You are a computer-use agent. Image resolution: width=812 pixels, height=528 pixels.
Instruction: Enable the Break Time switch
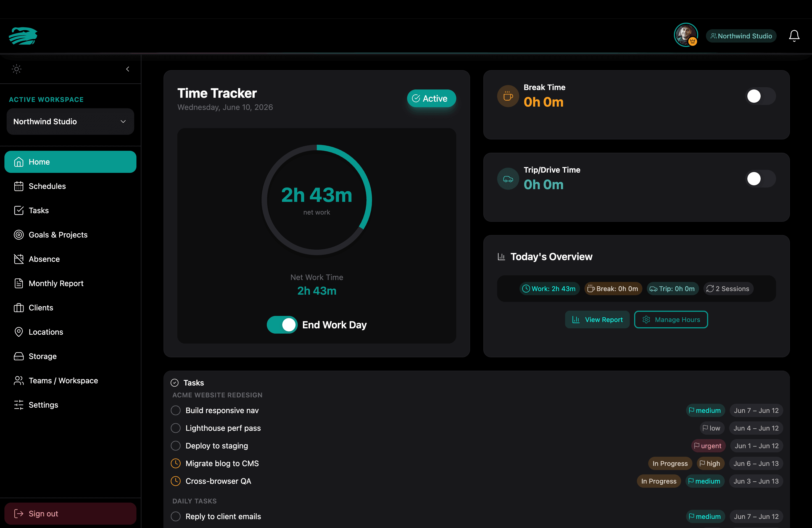(760, 96)
